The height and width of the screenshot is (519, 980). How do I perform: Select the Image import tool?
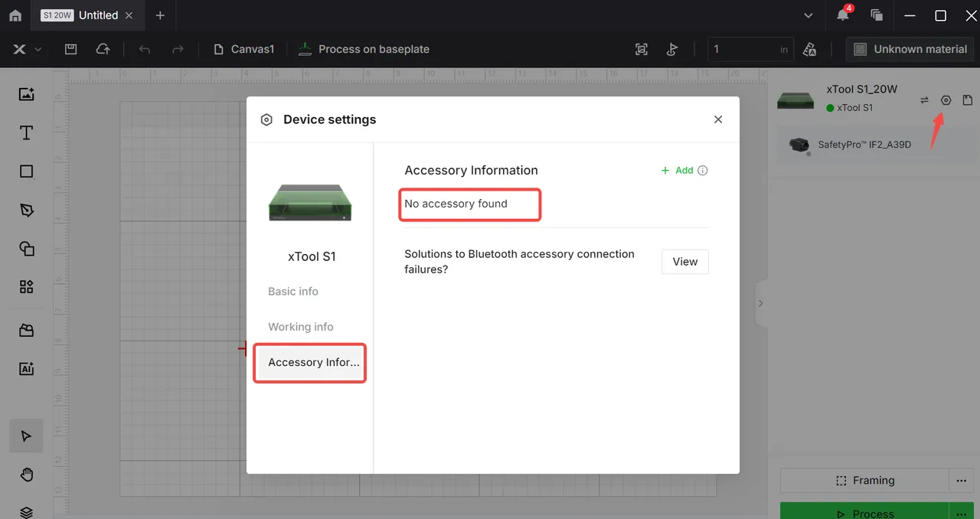tap(27, 94)
